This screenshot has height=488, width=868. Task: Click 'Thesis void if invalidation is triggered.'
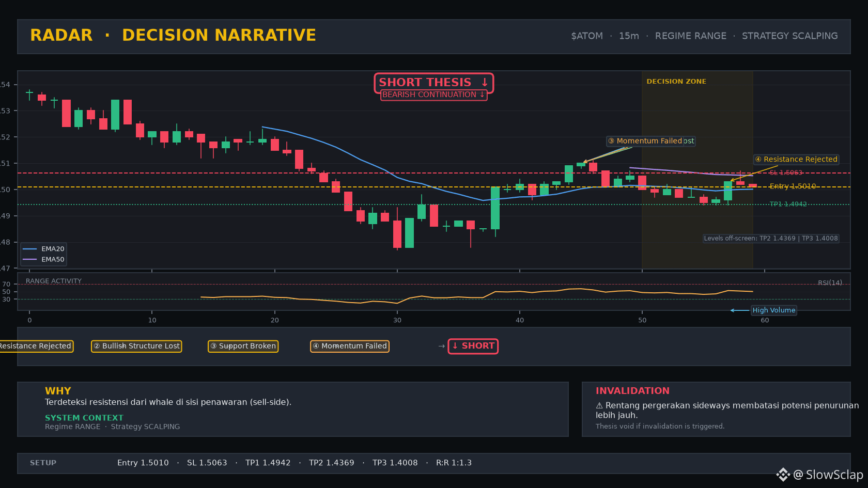(x=660, y=427)
